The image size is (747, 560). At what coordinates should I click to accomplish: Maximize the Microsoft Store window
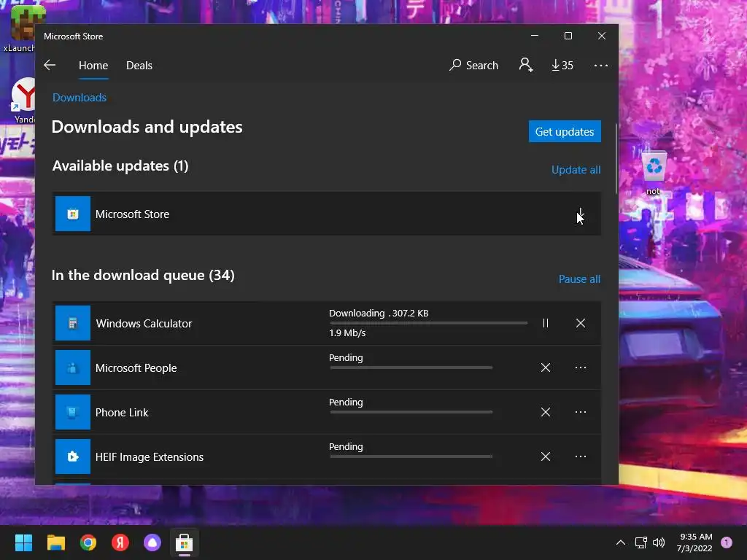click(568, 36)
